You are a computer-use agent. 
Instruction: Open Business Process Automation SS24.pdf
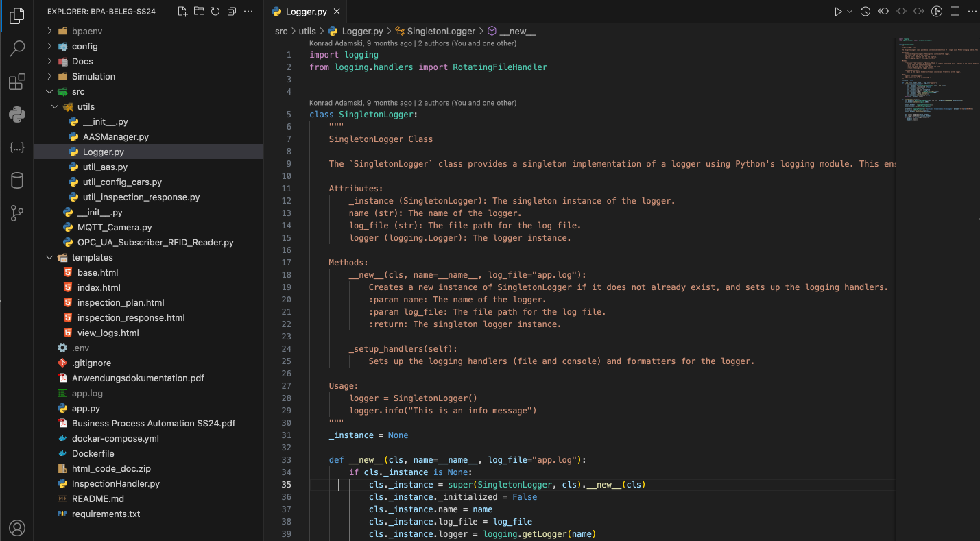[148, 423]
